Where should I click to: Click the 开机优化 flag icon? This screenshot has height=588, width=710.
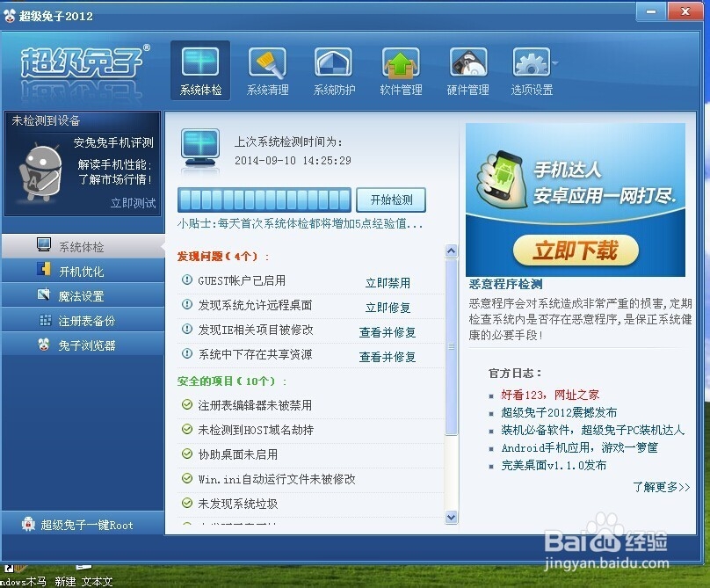pyautogui.click(x=43, y=269)
